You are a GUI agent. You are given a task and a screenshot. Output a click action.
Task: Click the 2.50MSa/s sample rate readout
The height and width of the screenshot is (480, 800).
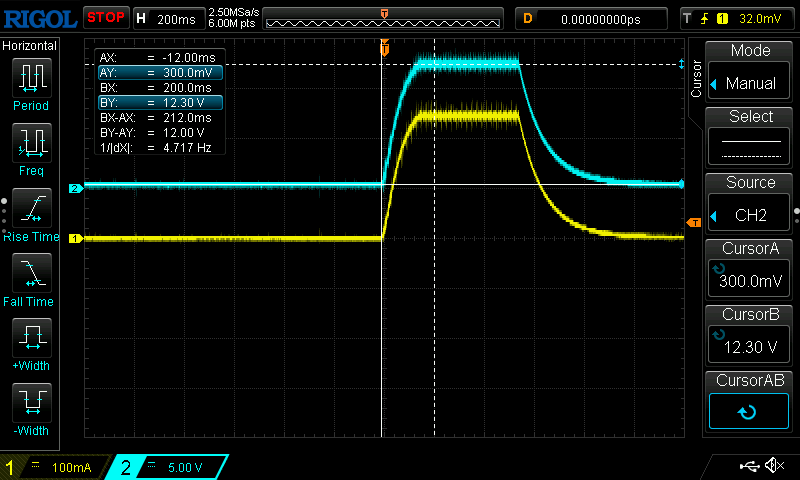click(x=234, y=12)
